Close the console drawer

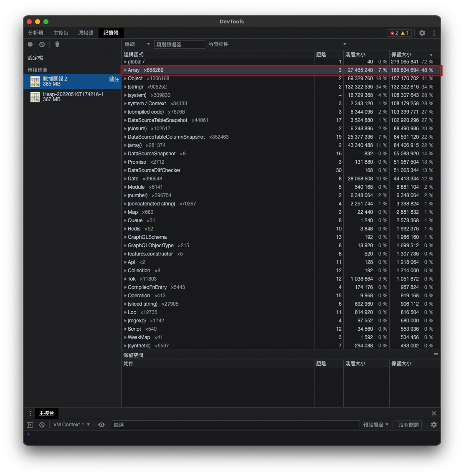(x=434, y=413)
